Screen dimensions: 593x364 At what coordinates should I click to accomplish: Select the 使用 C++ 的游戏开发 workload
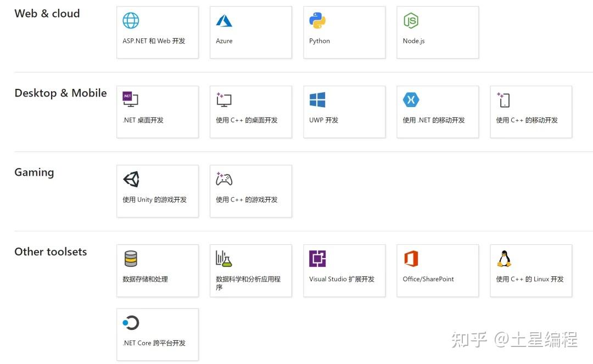click(250, 191)
